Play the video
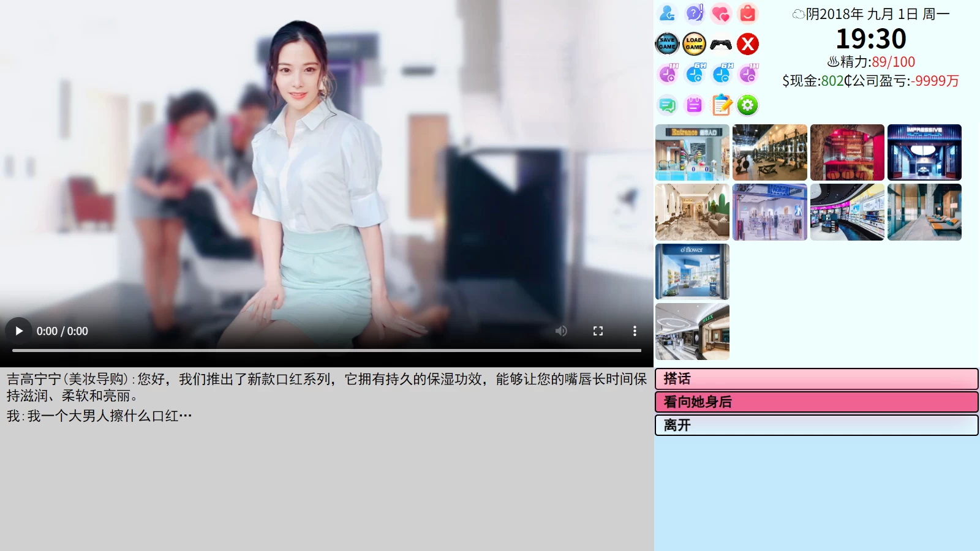Image resolution: width=980 pixels, height=551 pixels. (x=18, y=331)
